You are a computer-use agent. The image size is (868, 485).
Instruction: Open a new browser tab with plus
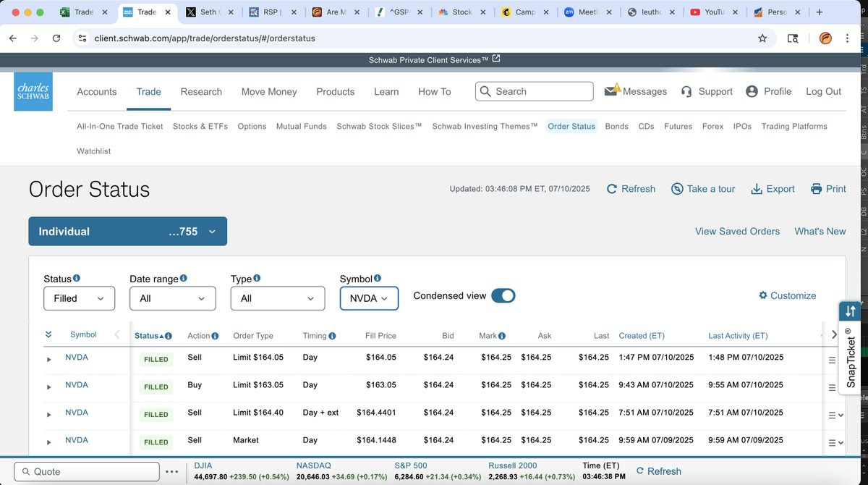pyautogui.click(x=819, y=12)
